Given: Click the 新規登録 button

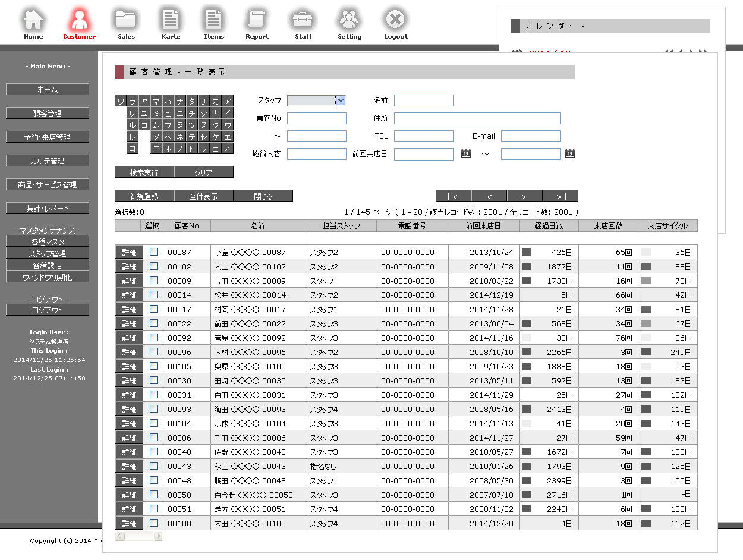Looking at the screenshot, I should (x=144, y=196).
